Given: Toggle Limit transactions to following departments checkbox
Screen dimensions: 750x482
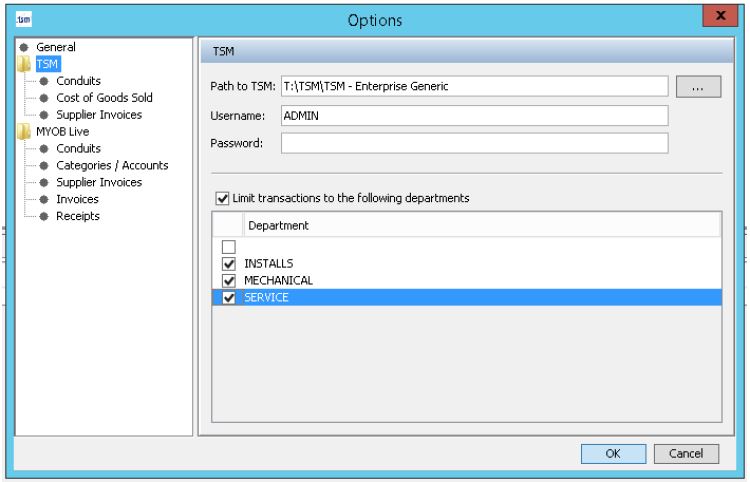Looking at the screenshot, I should coord(222,198).
